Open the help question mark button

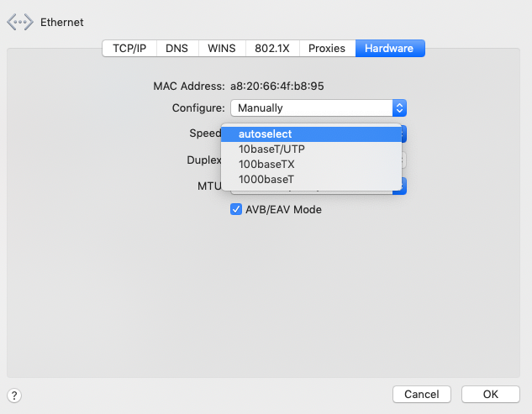[x=13, y=395]
